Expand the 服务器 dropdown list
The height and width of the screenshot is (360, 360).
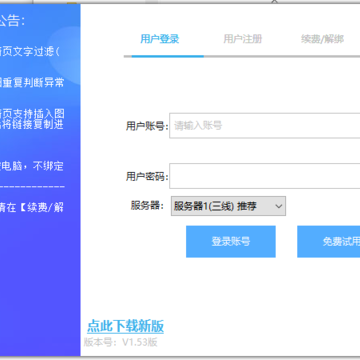228,206
